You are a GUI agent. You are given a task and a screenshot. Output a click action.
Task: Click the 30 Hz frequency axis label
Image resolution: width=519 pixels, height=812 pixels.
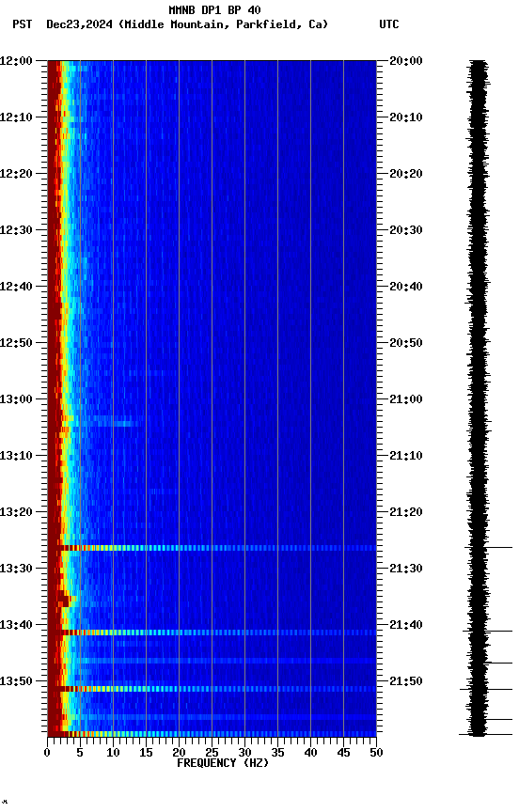245,753
